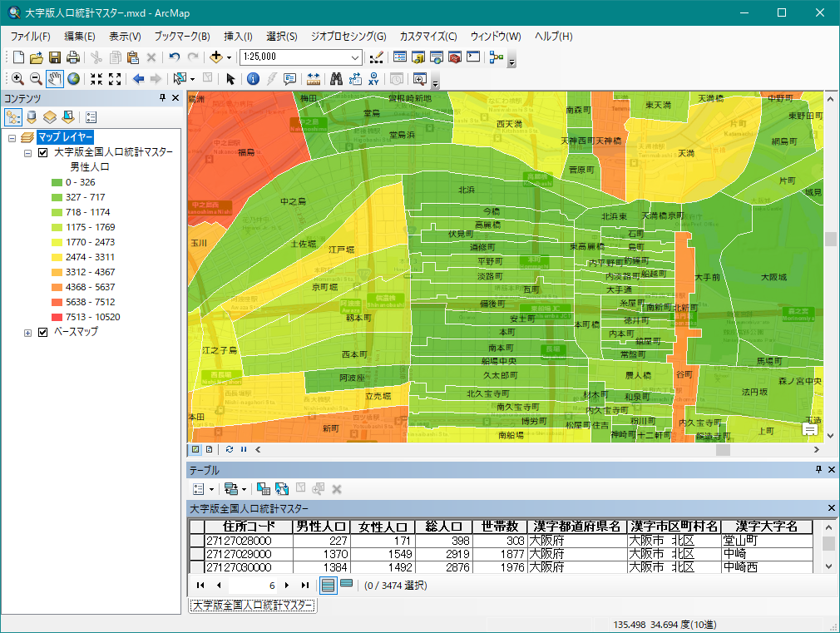Choose the Select Elements arrow tool
Screen dimensions: 840x633
tap(230, 79)
